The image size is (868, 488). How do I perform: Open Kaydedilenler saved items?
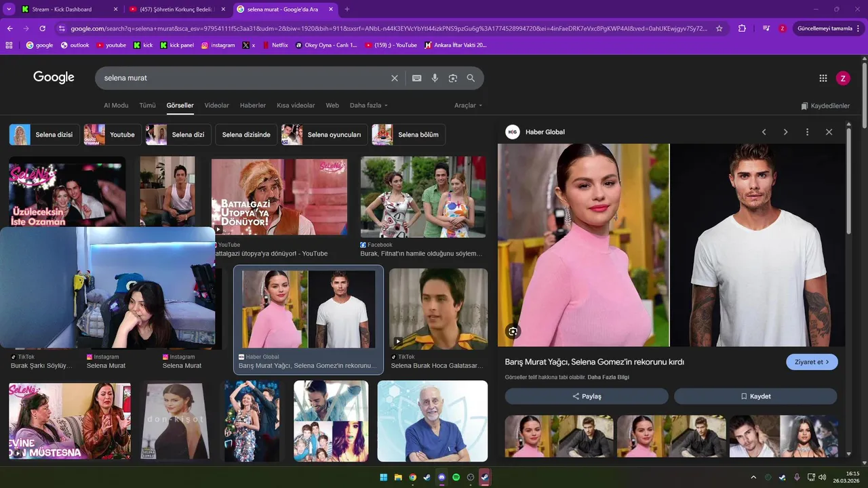(825, 106)
